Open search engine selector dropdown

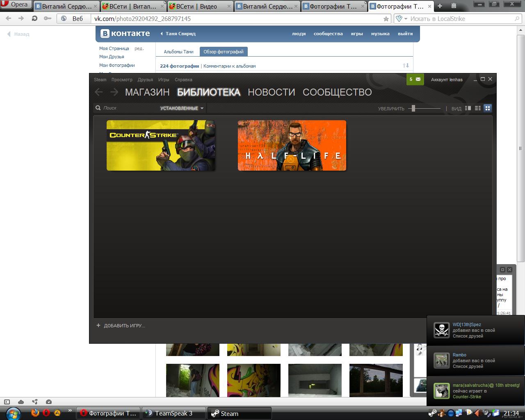402,19
